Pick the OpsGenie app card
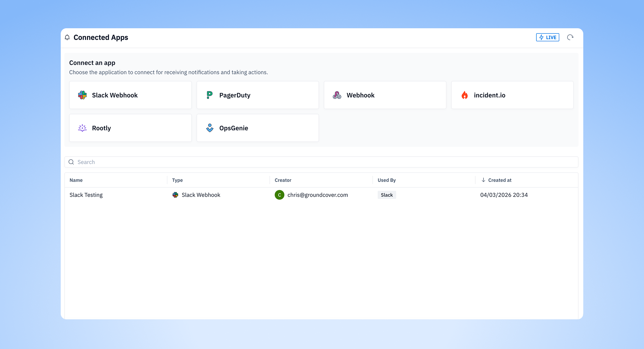Screen dimensions: 644x349 tap(258, 128)
